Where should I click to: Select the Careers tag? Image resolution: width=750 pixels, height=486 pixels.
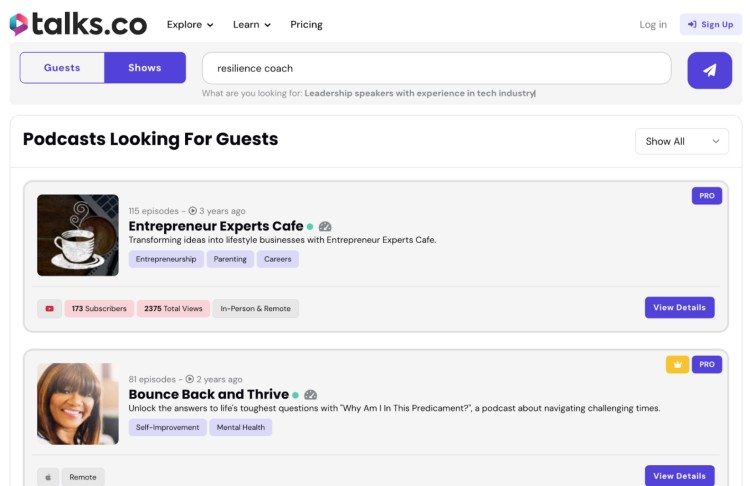(277, 259)
